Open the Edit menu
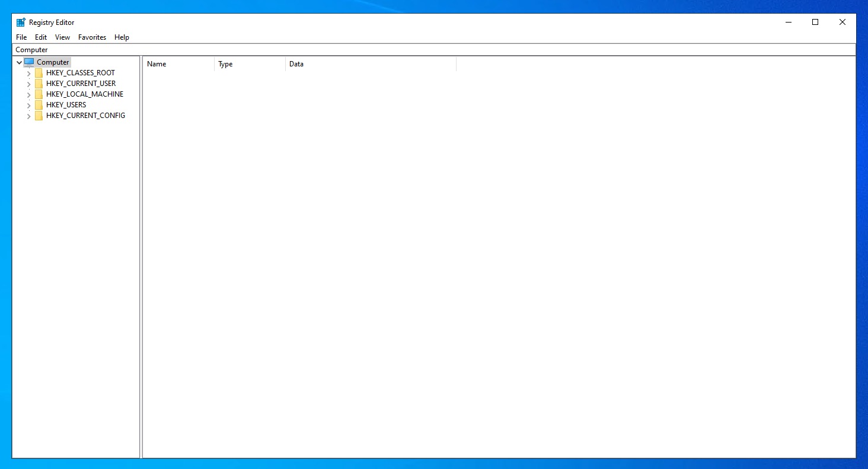This screenshot has height=469, width=868. pyautogui.click(x=41, y=37)
